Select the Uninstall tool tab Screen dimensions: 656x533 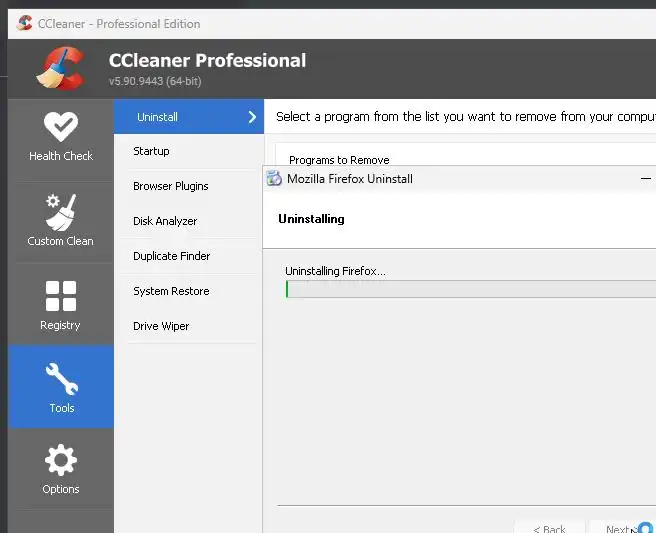(x=189, y=117)
